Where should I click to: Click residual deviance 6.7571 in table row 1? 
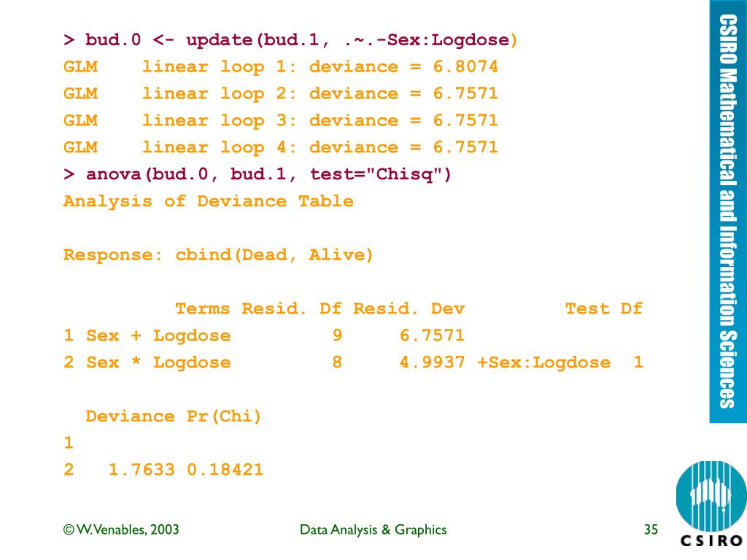tap(432, 335)
